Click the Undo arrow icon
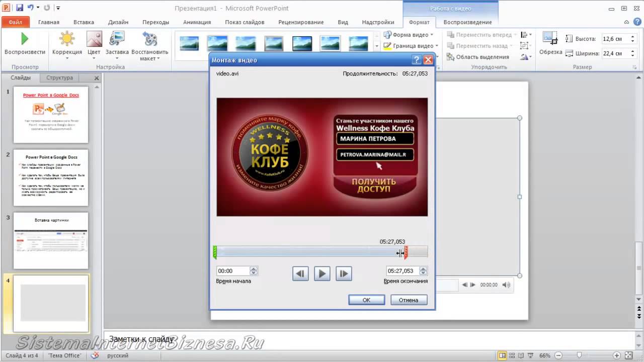This screenshot has height=362, width=644. click(31, 8)
